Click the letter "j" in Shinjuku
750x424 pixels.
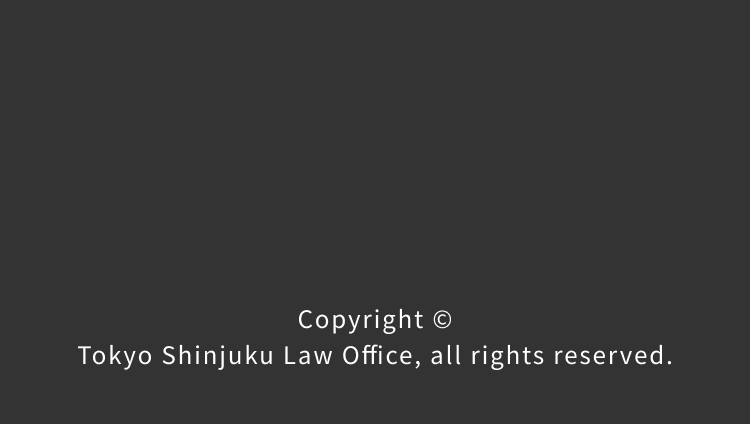pos(221,357)
